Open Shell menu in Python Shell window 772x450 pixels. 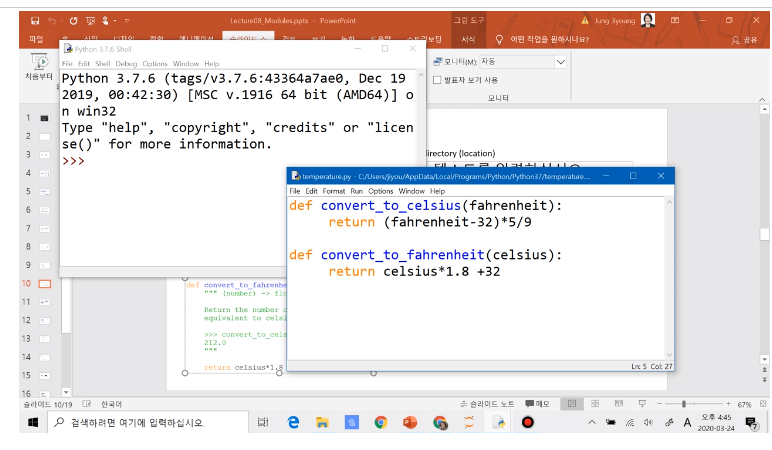102,64
